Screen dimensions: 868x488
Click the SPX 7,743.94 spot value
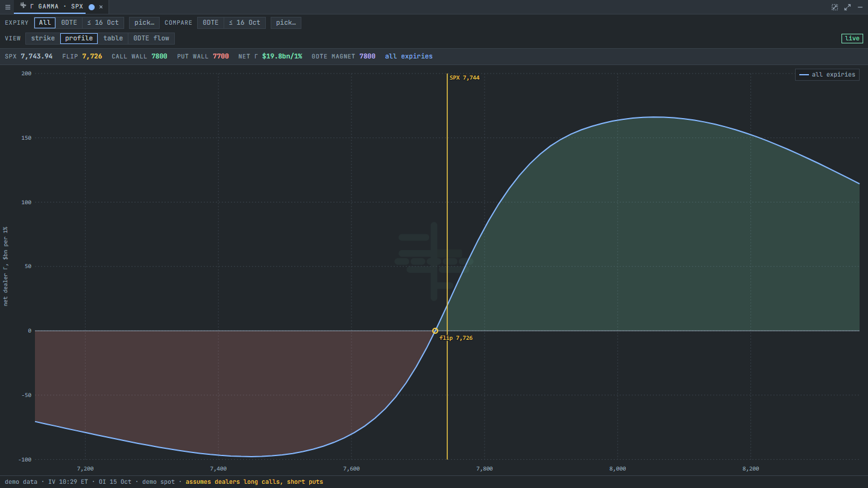point(29,57)
